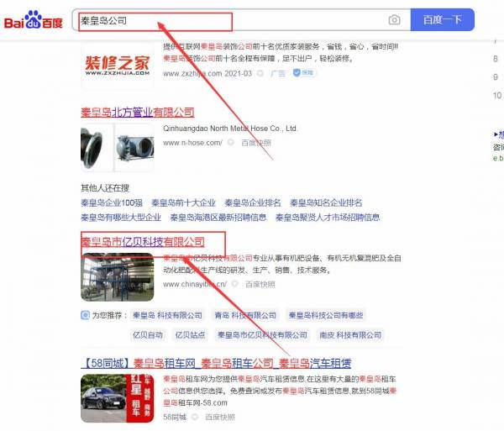Open the 58同城 秦皇岛租车网 result
The height and width of the screenshot is (431, 504).
click(x=216, y=363)
